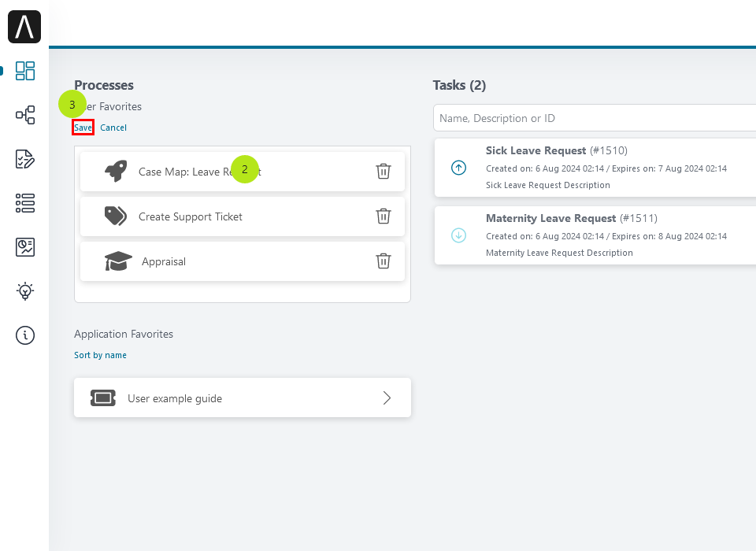The width and height of the screenshot is (756, 551).
Task: Open the Sick Leave Request task title
Action: [535, 150]
